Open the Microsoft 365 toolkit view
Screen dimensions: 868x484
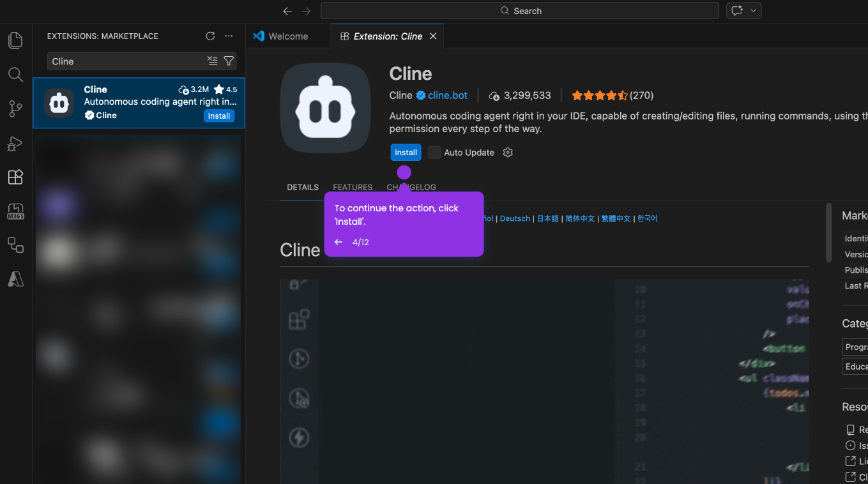15,211
